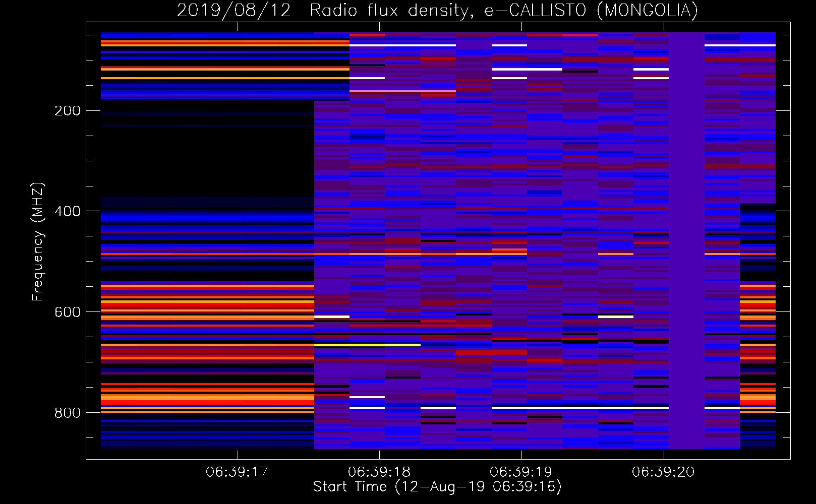Click the 06:39:18 time tick label
This screenshot has width=816, height=504.
[379, 472]
